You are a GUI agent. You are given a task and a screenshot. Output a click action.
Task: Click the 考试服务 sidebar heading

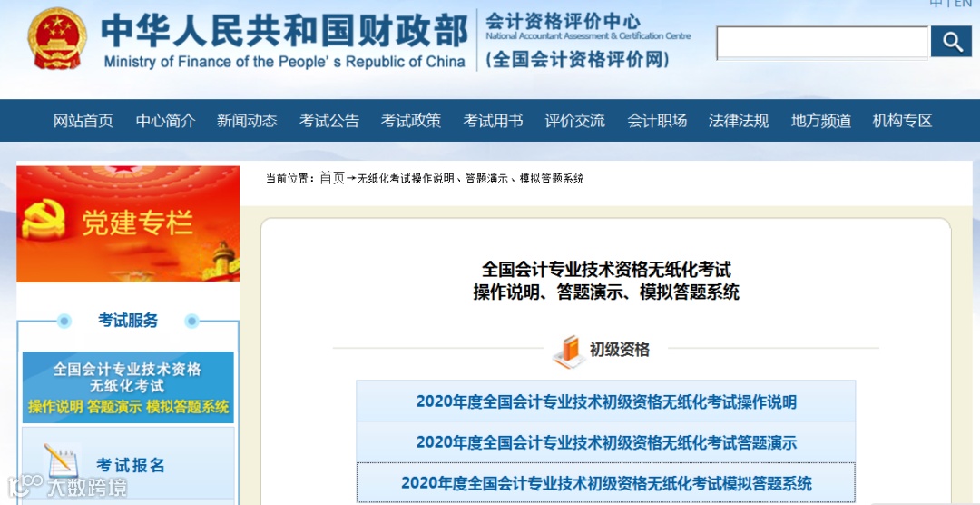click(128, 321)
